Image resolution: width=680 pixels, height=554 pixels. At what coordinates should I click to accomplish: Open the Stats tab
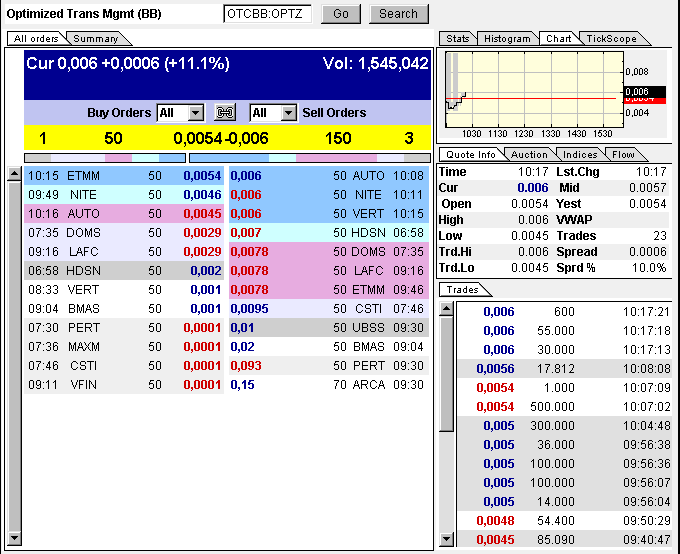click(x=457, y=38)
